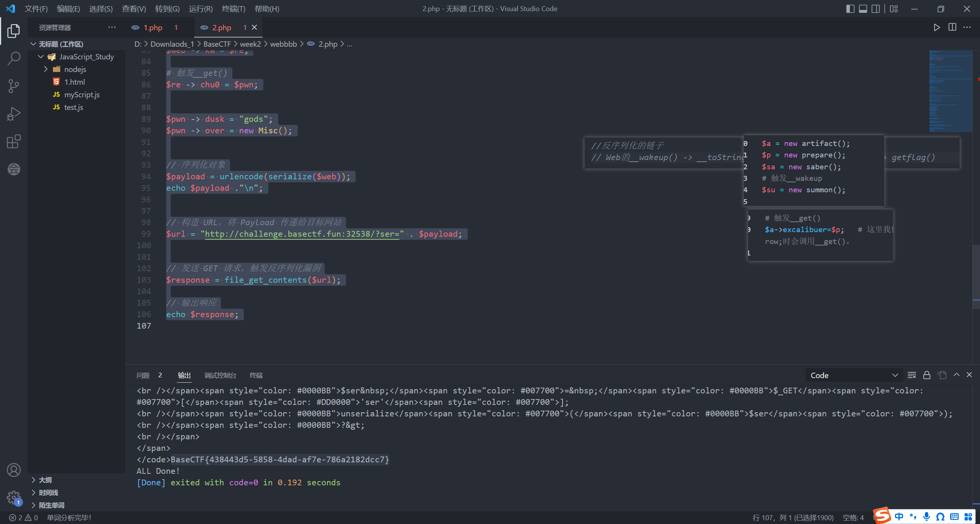Click breadcrumb ellipsis after 2.php
Viewport: 980px width, 524px height.
[350, 44]
